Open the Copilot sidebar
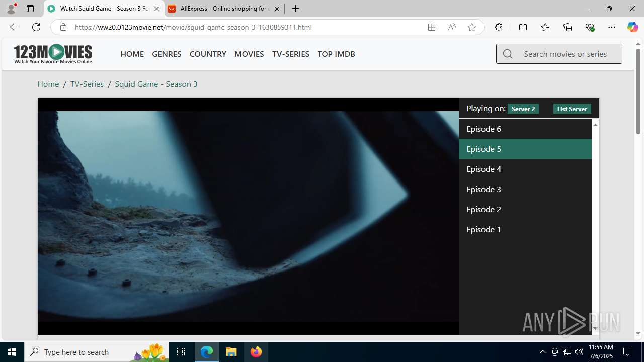The height and width of the screenshot is (362, 644). point(632,27)
